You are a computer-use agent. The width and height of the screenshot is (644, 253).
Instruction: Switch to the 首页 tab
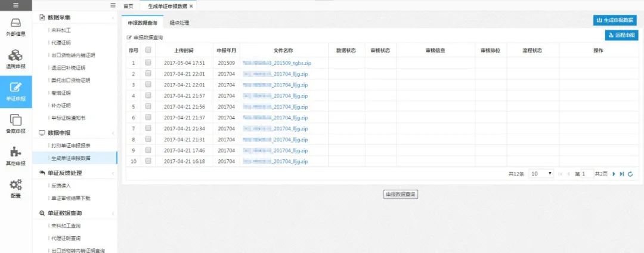pyautogui.click(x=129, y=6)
